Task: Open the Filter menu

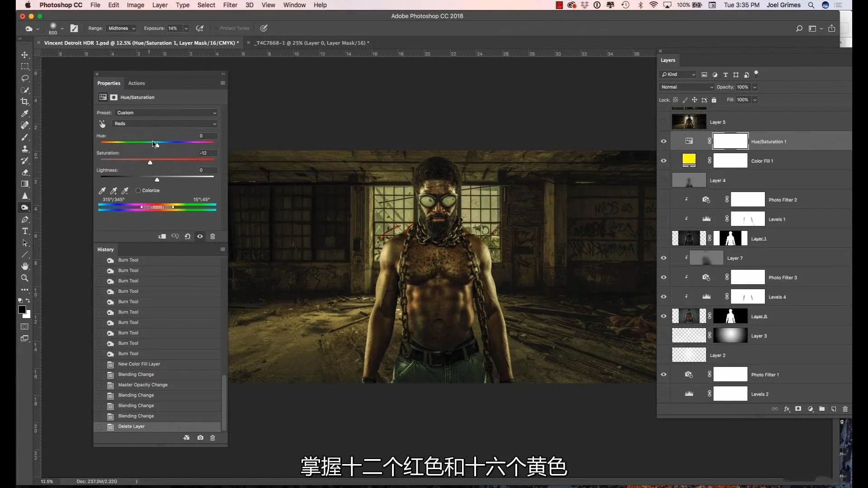Action: pos(230,5)
